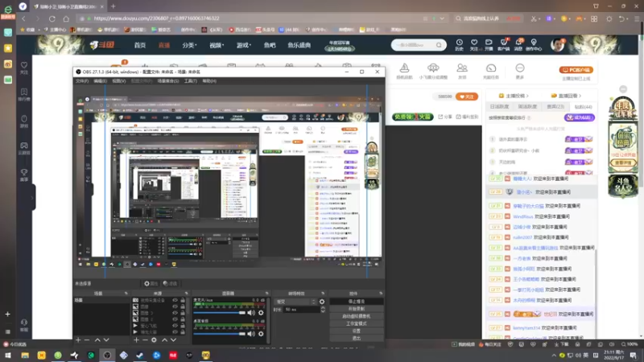This screenshot has height=362, width=644.
Task: Lock the 视频采集设备 source
Action: [x=183, y=300]
